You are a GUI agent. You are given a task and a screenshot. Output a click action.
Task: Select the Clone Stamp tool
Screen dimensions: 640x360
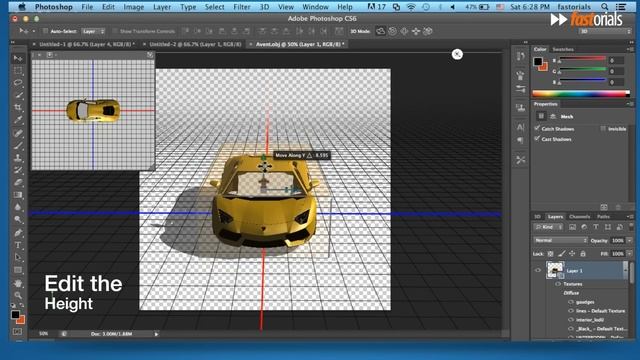(x=18, y=158)
